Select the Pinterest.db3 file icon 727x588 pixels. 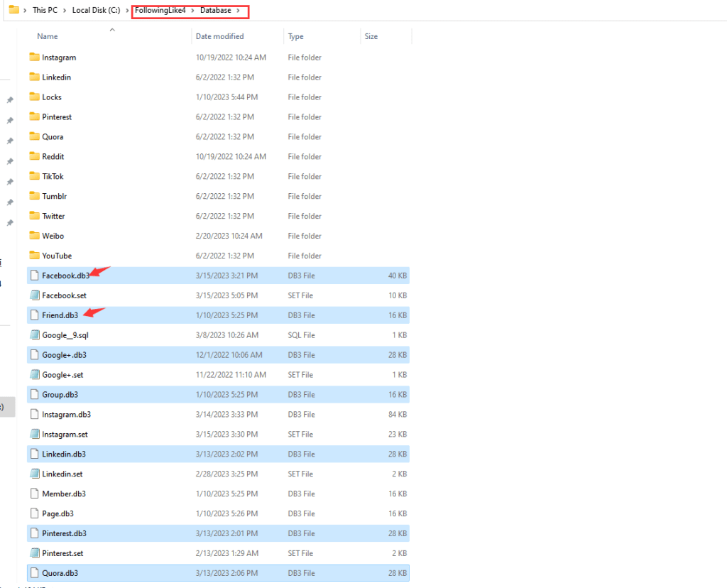point(34,533)
